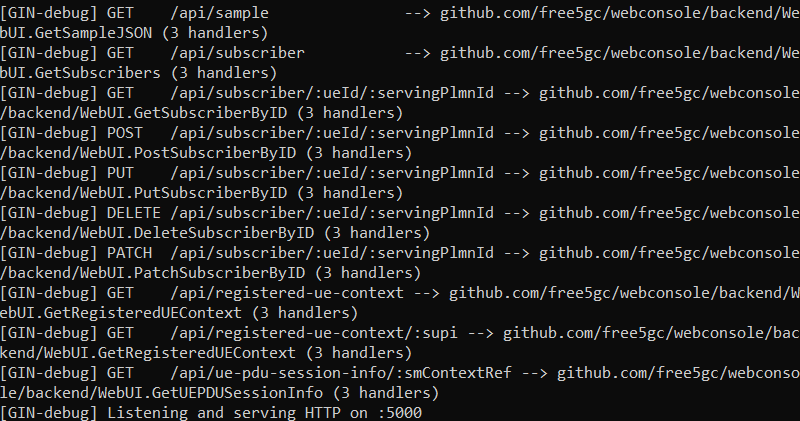Click PatchSubscriberByID handler text
Viewport: 800px width, 421px height.
pos(219,273)
